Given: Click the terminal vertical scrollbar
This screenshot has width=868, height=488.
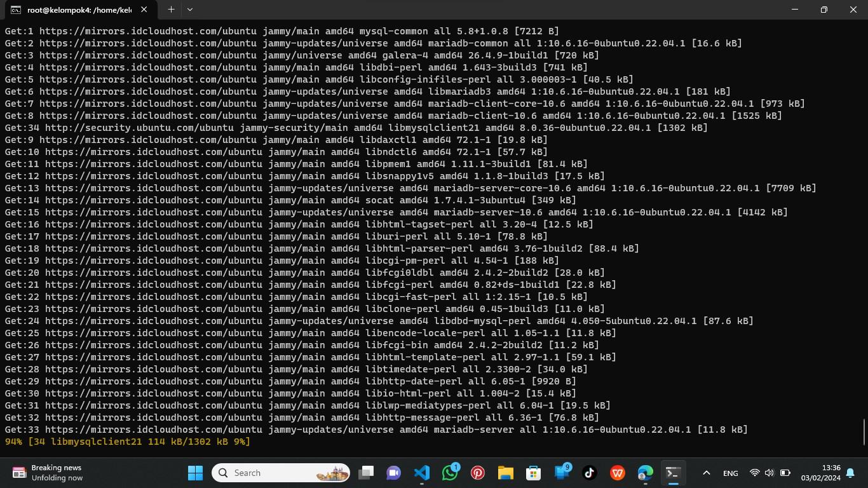Looking at the screenshot, I should 864,432.
